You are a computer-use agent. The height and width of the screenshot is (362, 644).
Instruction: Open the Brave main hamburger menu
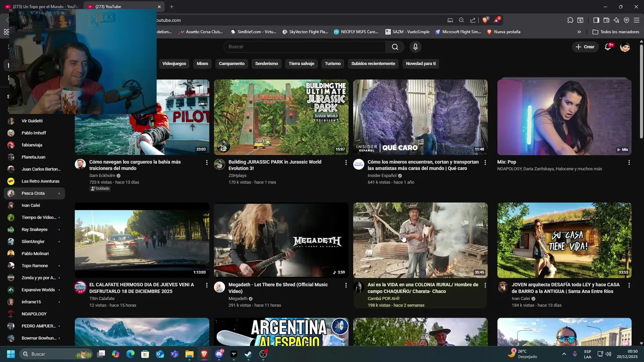[636, 20]
